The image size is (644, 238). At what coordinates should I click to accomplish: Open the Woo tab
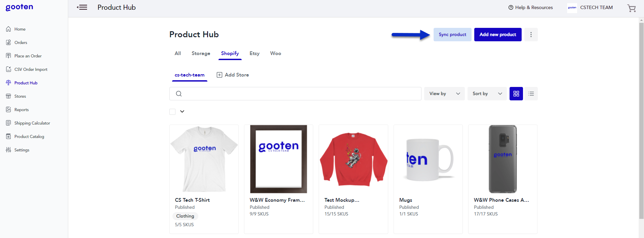pos(276,53)
